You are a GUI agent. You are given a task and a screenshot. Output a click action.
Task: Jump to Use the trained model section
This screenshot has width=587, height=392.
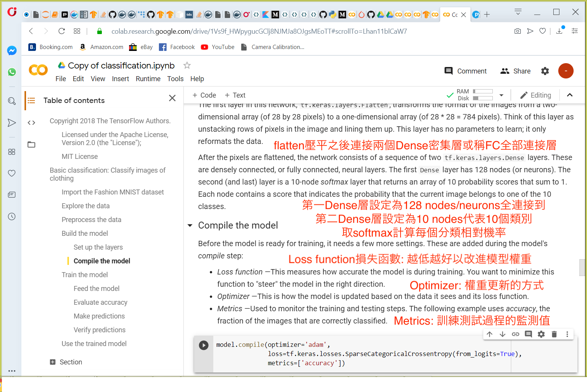point(94,343)
